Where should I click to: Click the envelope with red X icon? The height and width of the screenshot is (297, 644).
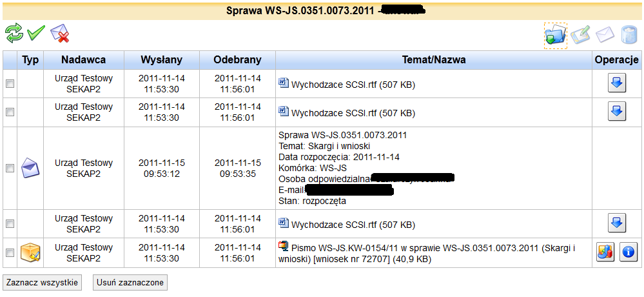click(x=59, y=34)
